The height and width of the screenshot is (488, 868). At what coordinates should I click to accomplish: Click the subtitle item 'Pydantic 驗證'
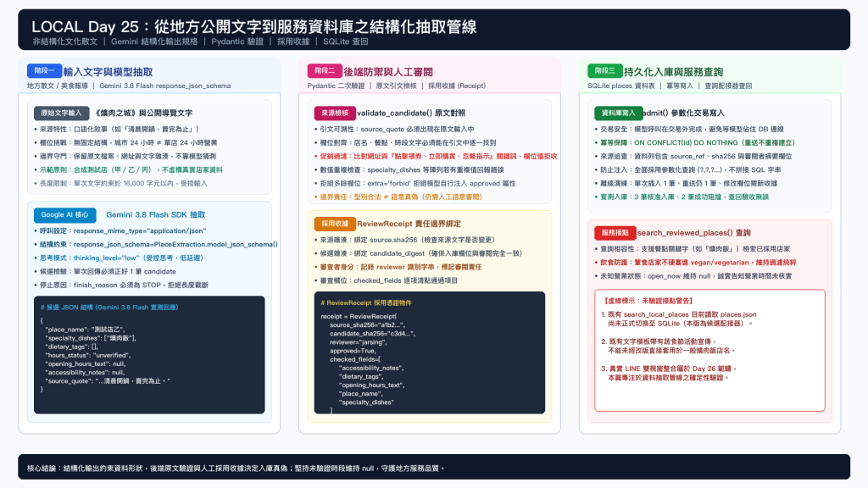tap(237, 42)
